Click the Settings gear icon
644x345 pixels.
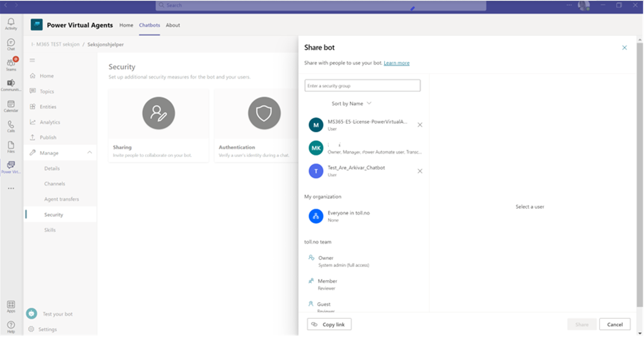pyautogui.click(x=31, y=329)
